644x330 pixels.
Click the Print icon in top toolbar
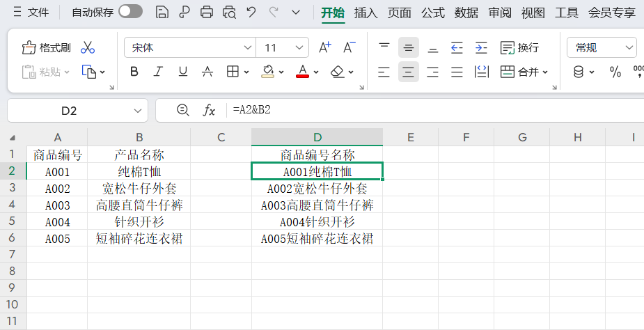[x=207, y=12]
